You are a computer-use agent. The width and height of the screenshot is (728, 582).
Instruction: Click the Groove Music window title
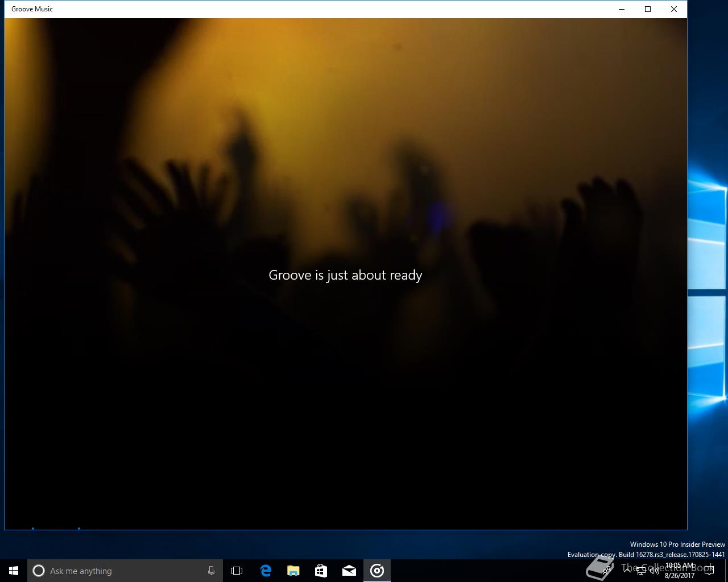coord(32,9)
